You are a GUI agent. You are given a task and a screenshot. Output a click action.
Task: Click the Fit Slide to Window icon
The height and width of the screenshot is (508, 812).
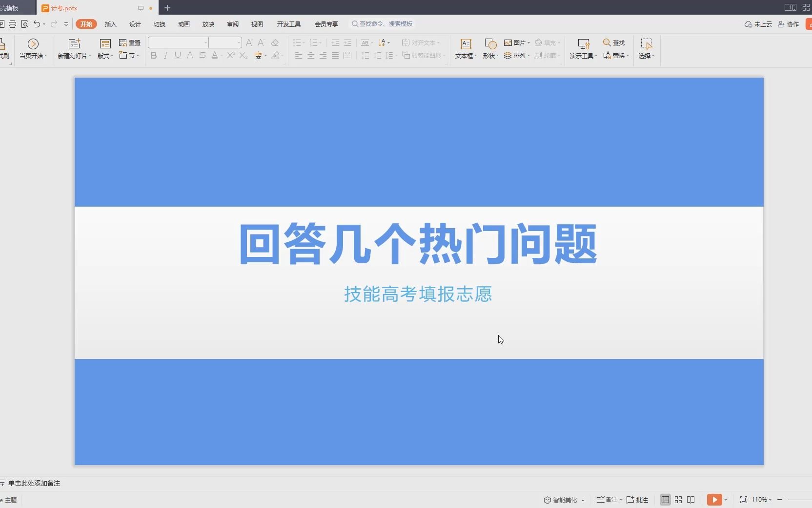(x=744, y=500)
